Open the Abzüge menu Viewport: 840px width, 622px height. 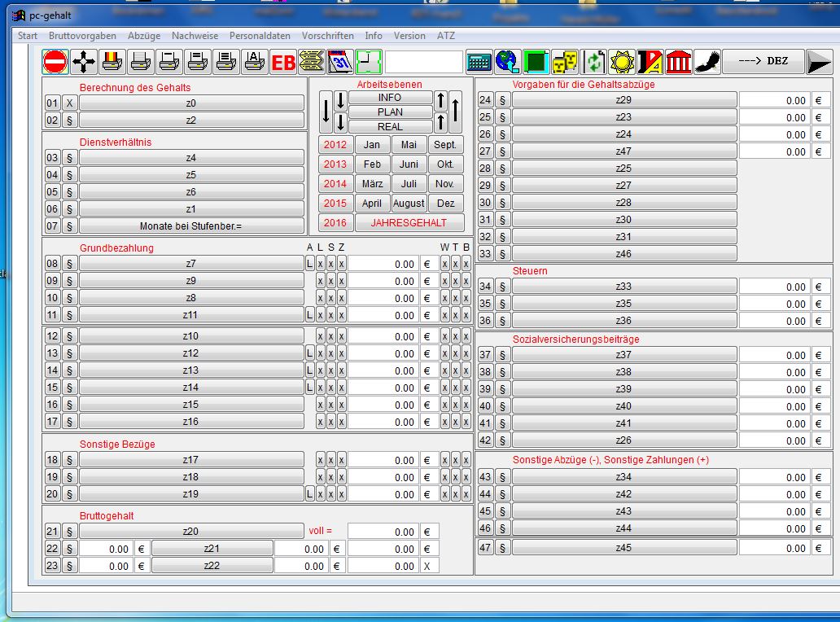point(144,36)
